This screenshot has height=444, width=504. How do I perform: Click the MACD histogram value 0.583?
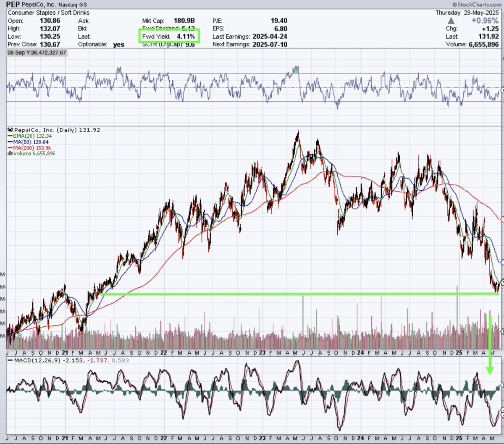120,360
